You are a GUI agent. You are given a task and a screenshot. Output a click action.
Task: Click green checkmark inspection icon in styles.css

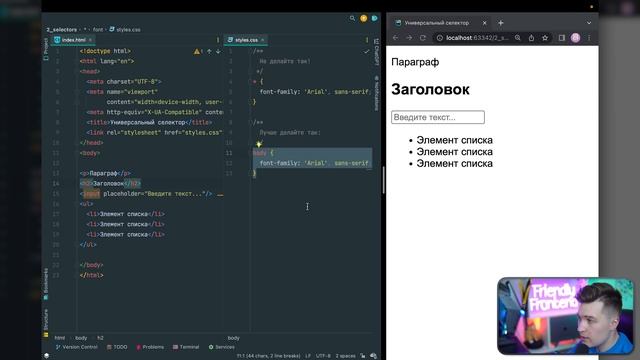coord(367,51)
